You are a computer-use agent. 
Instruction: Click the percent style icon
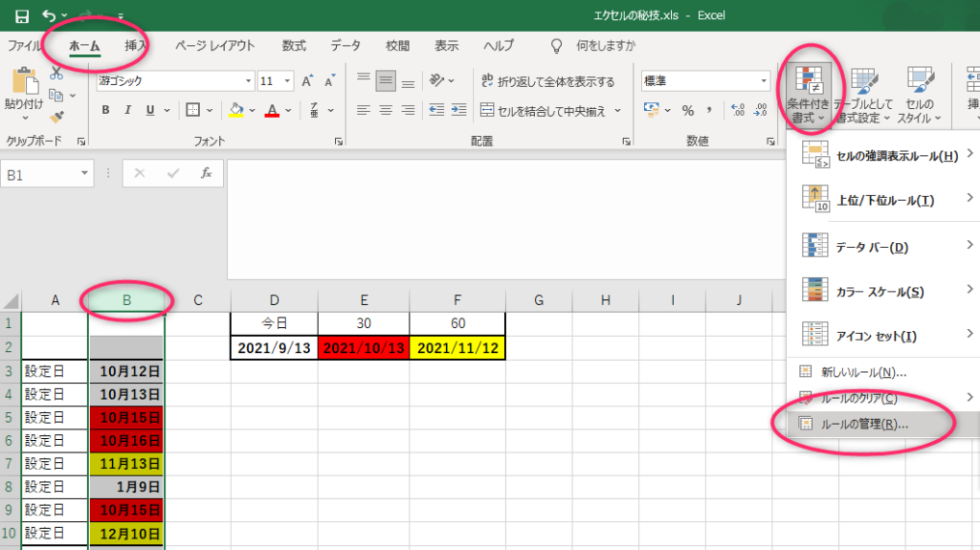pos(687,111)
